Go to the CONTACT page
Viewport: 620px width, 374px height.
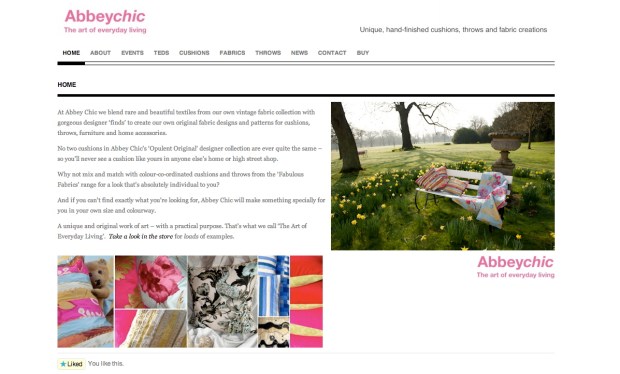tap(332, 53)
